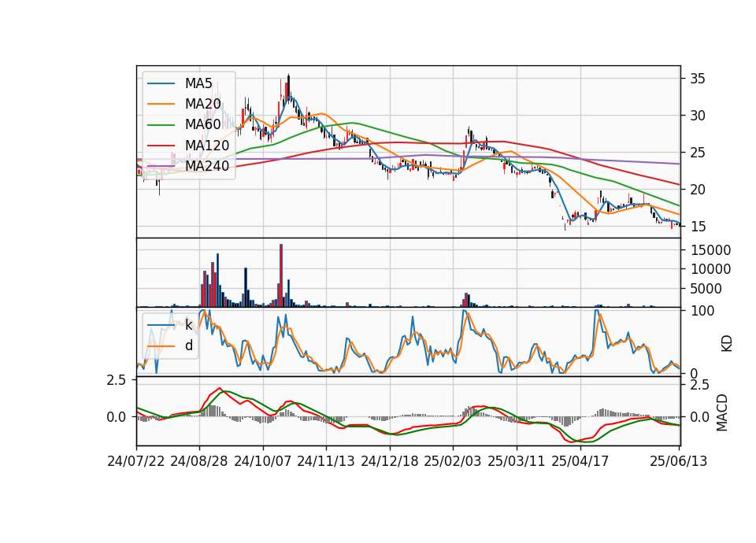
Task: Click the 100 label on KD axis
Action: (x=702, y=311)
